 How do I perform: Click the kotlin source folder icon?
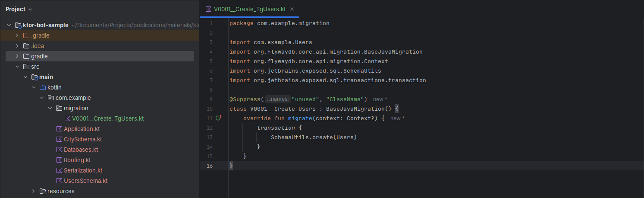(43, 87)
